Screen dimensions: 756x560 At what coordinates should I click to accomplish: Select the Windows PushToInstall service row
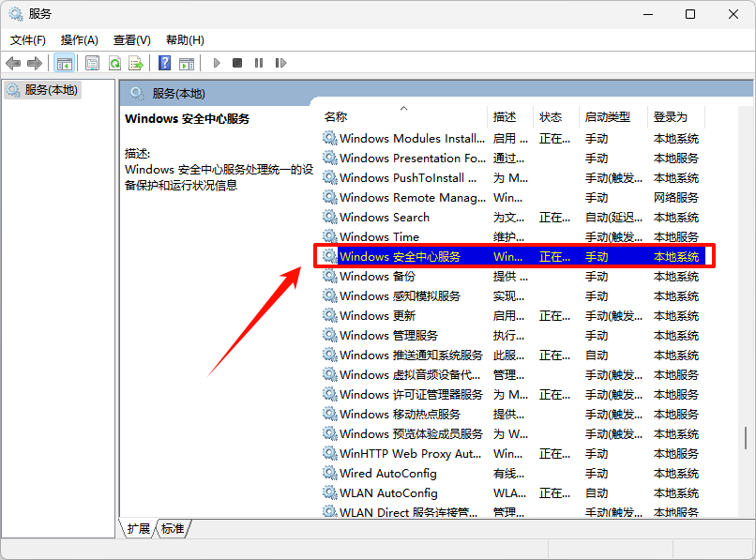[x=513, y=178]
